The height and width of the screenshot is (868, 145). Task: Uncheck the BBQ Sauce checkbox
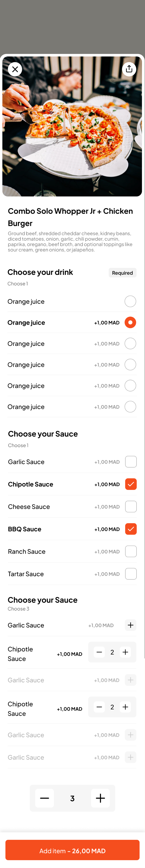[131, 529]
